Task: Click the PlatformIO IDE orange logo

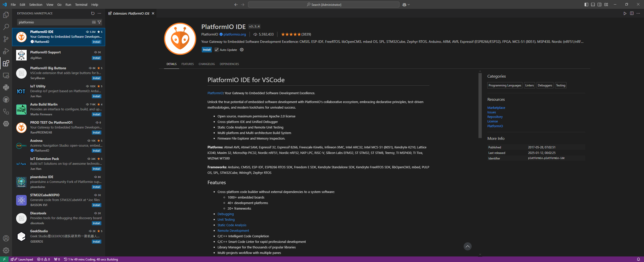Action: click(x=180, y=39)
